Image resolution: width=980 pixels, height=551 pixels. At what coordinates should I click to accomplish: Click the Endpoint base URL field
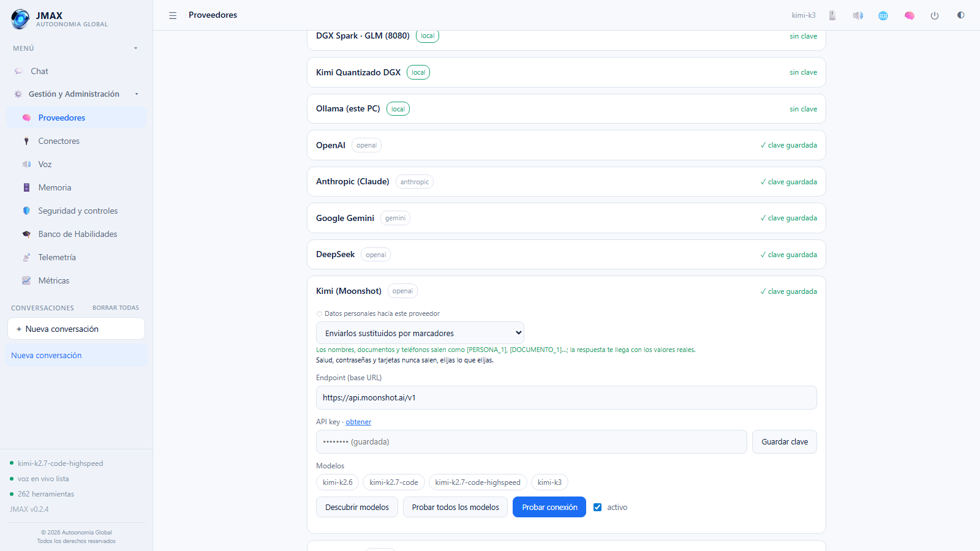(x=567, y=397)
